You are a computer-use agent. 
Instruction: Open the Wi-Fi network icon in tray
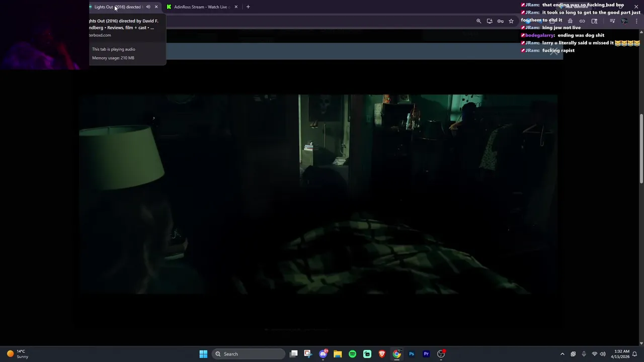594,354
